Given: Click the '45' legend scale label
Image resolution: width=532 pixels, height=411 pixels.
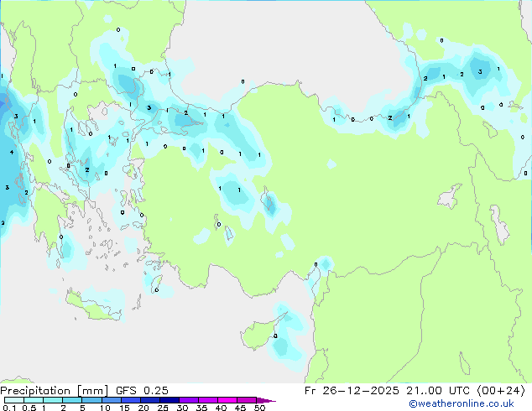Looking at the screenshot, I should click(240, 408).
